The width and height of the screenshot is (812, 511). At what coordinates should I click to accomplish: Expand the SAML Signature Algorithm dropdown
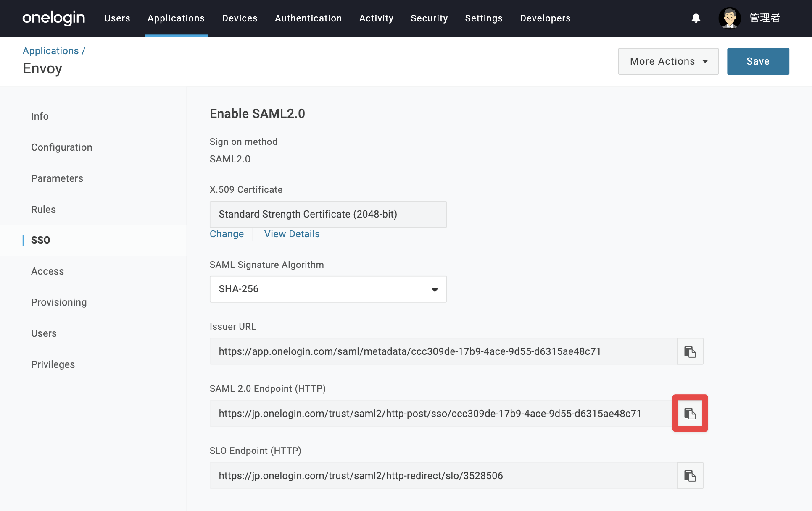pos(328,289)
